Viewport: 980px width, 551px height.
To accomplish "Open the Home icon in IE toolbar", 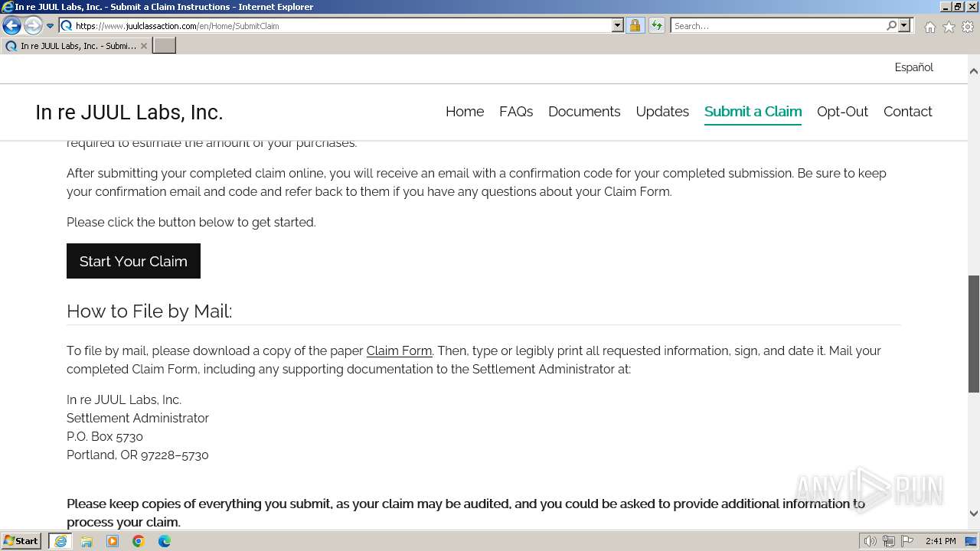I will pyautogui.click(x=929, y=27).
